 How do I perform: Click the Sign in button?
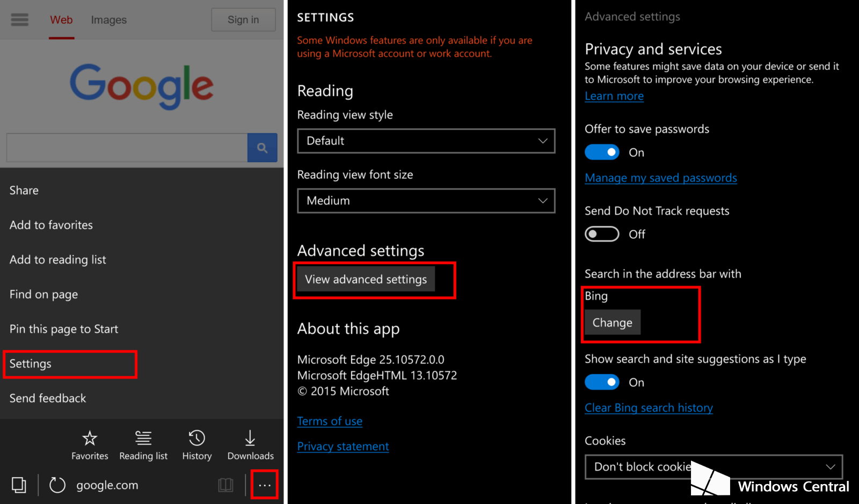point(243,20)
